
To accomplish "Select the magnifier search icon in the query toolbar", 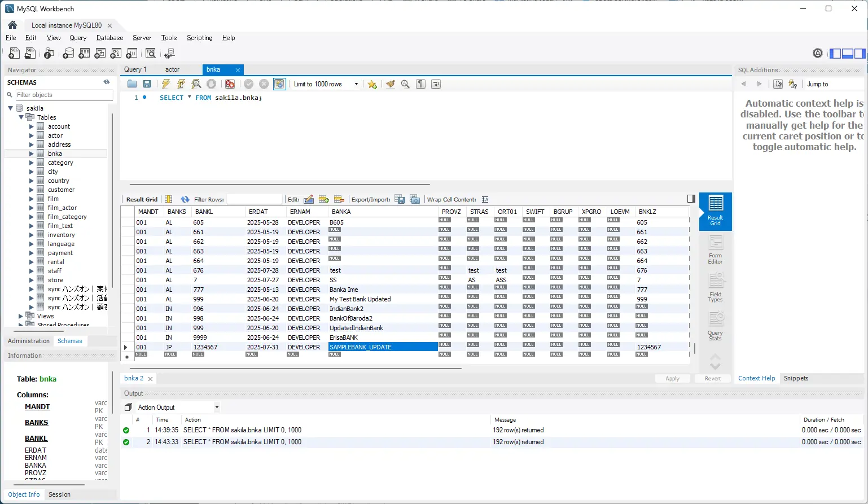I will tap(405, 84).
